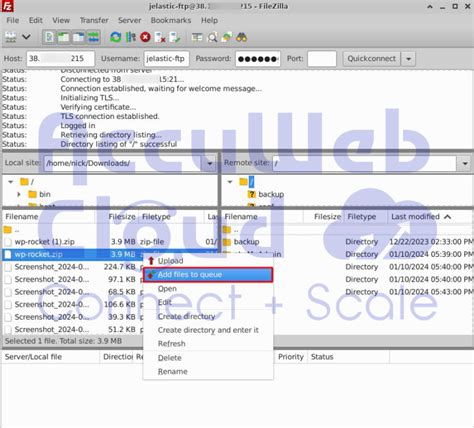This screenshot has width=474, height=428.
Task: Select the remote 'backup' directory row
Action: 347,242
